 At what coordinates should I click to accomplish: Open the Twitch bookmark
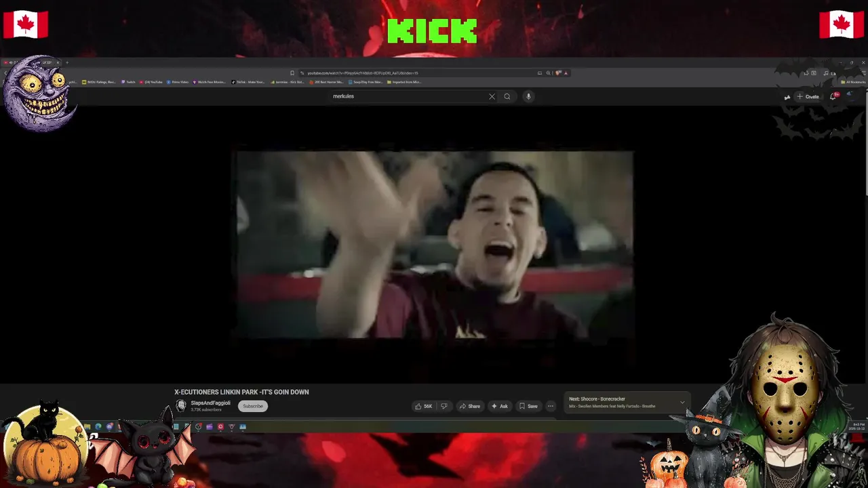129,82
